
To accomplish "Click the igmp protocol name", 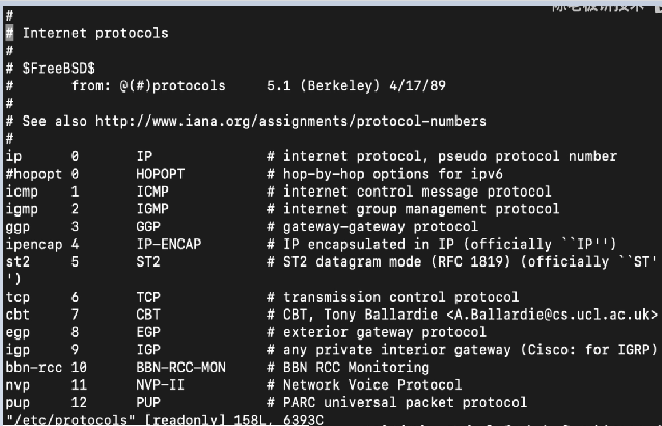I will tap(22, 209).
